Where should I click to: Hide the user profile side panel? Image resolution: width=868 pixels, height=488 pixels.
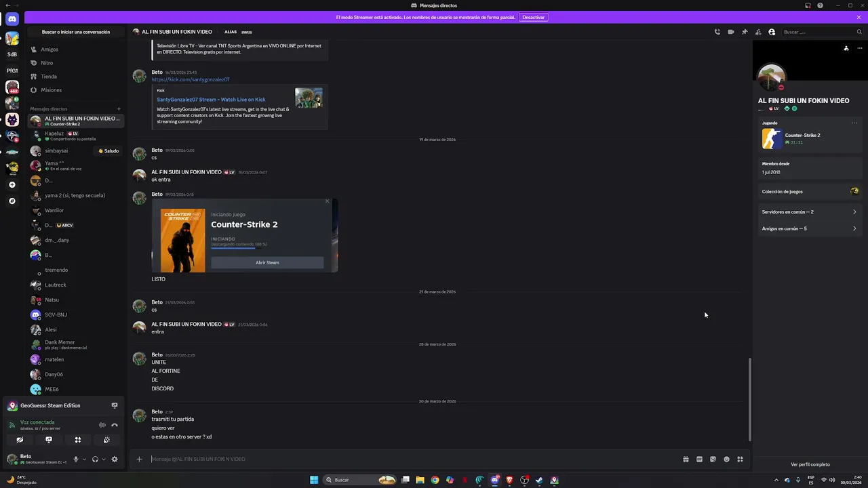(x=772, y=32)
